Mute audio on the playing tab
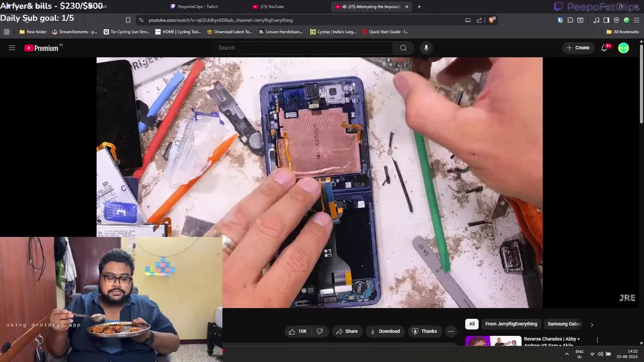Viewport: 644px width, 362px height. tap(345, 7)
